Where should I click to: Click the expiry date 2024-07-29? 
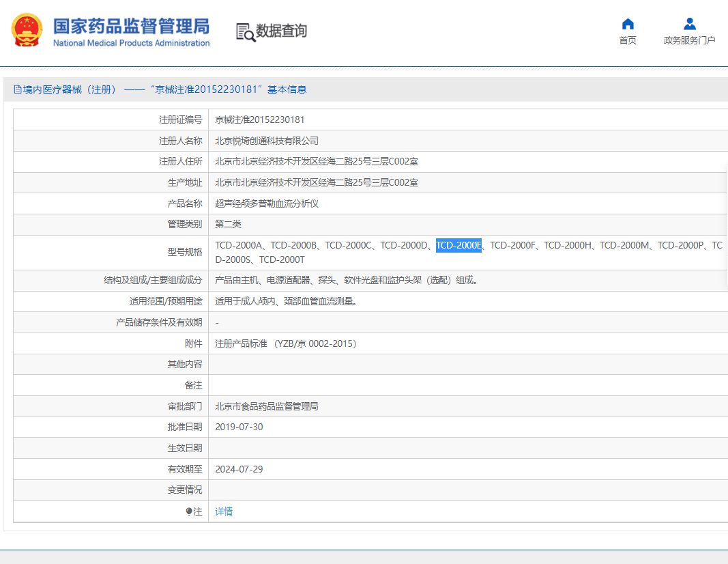239,469
